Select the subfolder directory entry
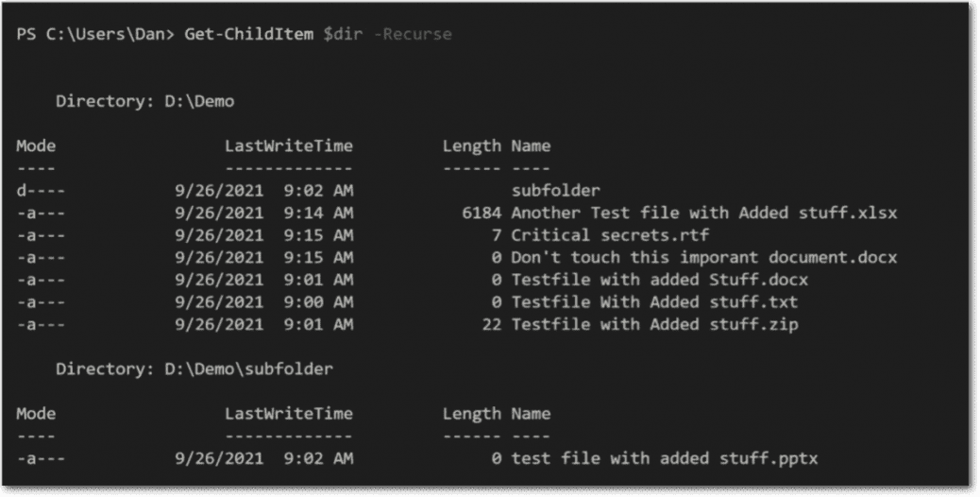980x497 pixels. [556, 190]
